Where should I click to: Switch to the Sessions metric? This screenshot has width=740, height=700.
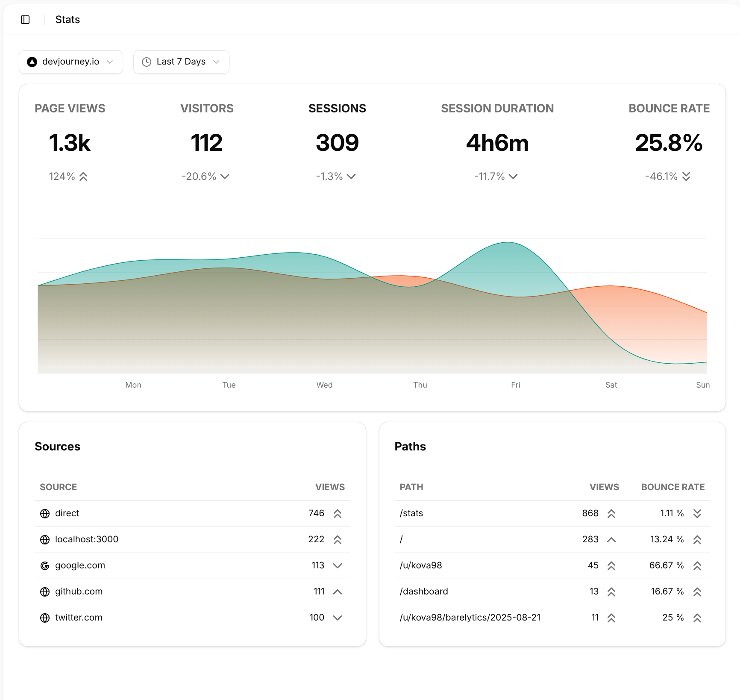(337, 109)
